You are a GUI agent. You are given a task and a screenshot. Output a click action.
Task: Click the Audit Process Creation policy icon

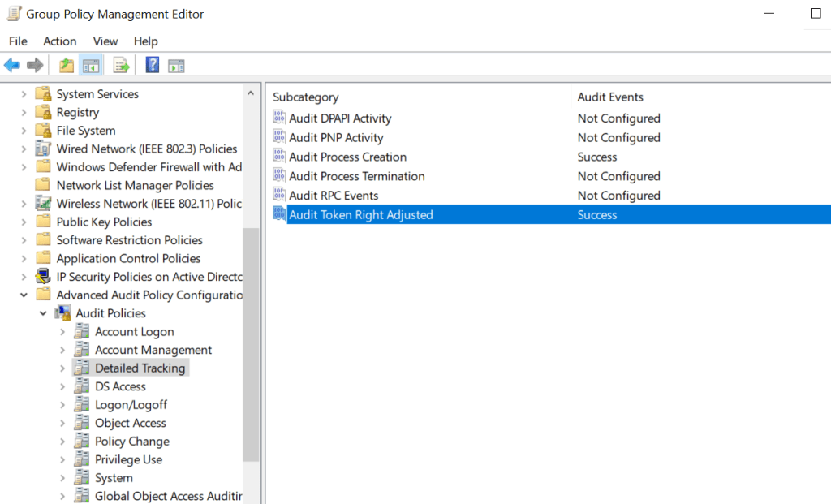tap(280, 157)
